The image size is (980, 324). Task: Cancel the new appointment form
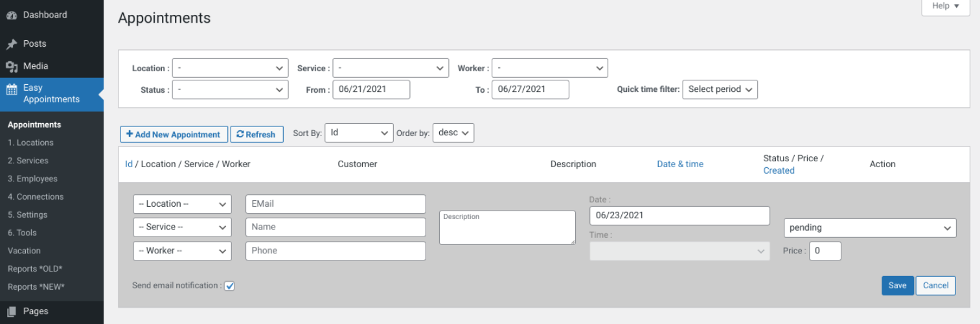[935, 286]
